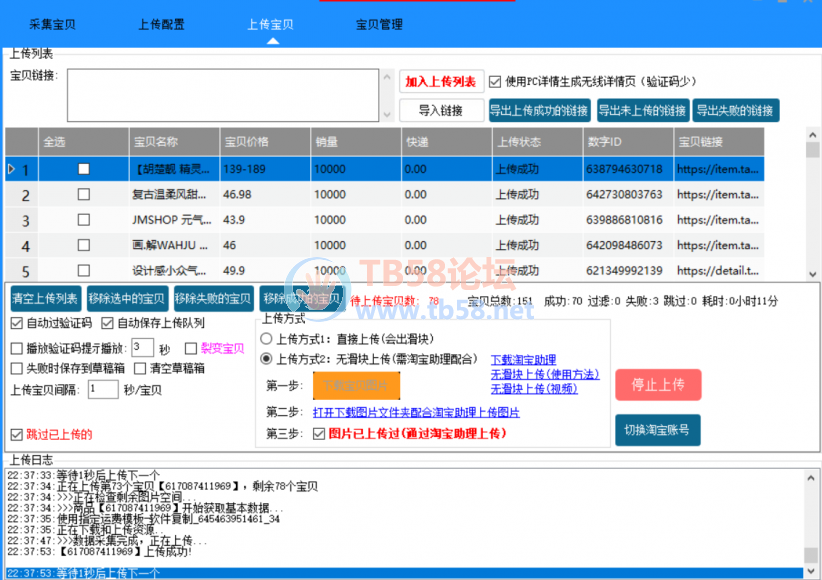Click the 加入上传列表 button
Screen dimensions: 822x580
[441, 81]
